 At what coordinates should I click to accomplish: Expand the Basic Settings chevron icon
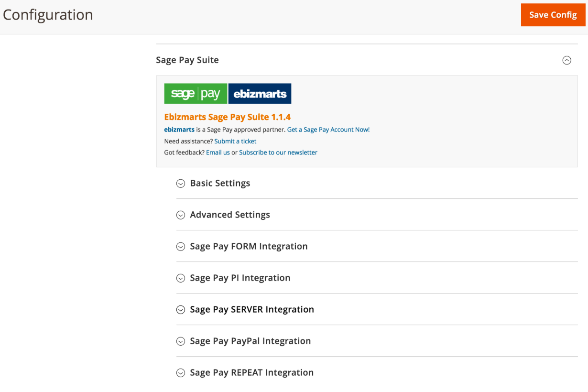pos(181,184)
